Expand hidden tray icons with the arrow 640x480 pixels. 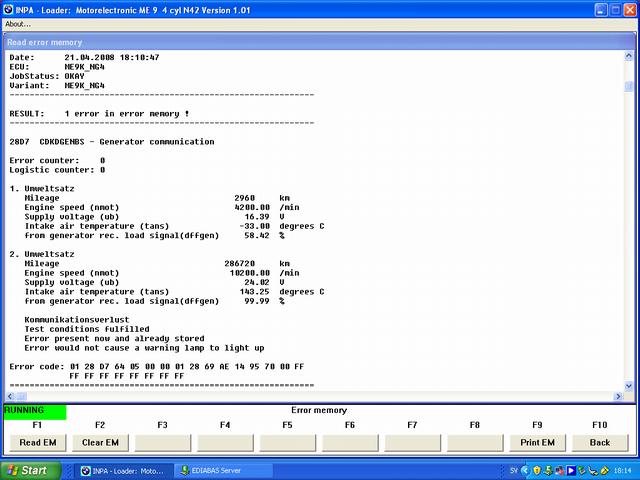tap(525, 470)
